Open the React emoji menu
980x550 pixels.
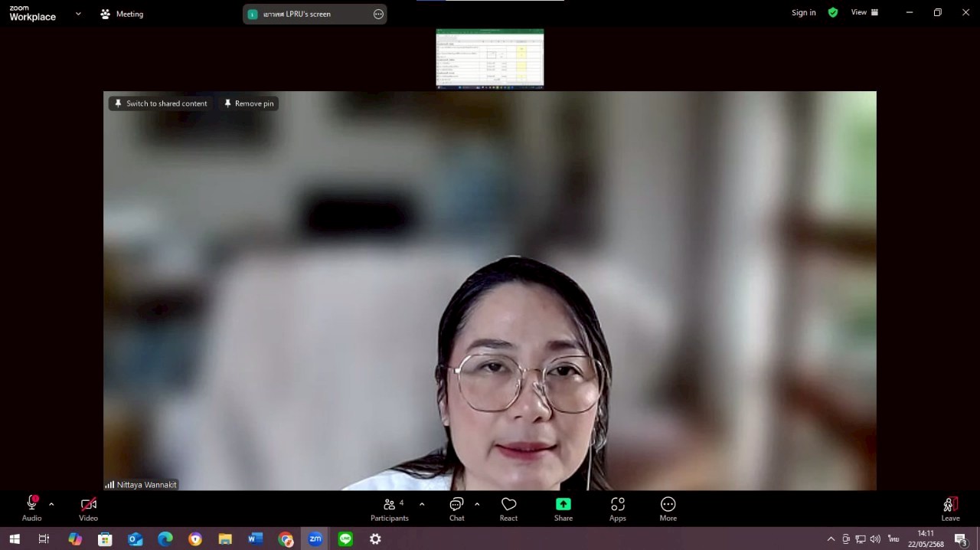pos(508,508)
